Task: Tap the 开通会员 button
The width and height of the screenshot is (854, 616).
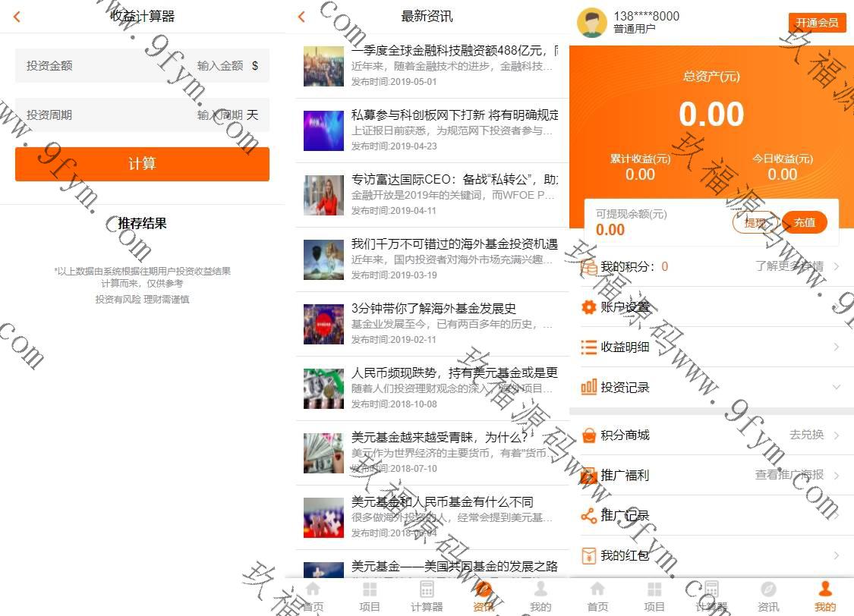Action: 817,23
